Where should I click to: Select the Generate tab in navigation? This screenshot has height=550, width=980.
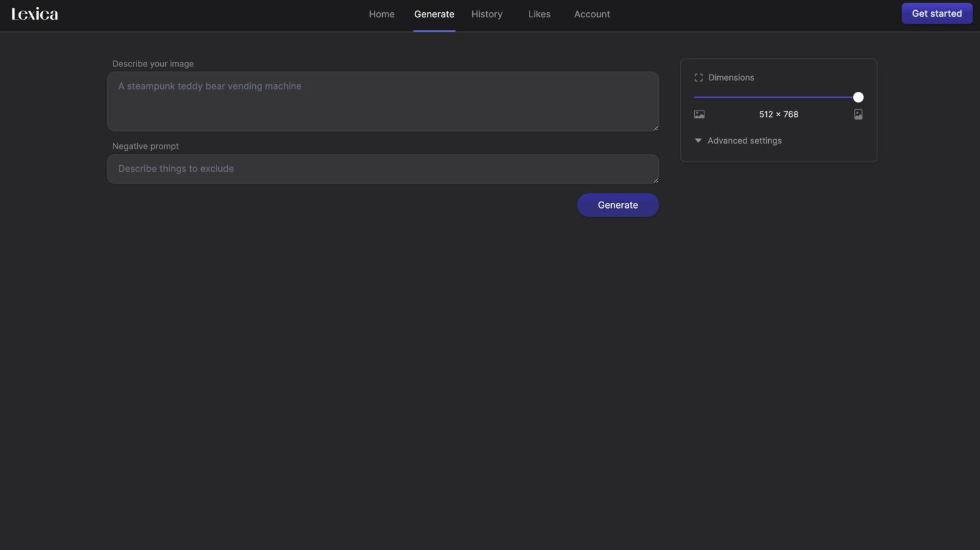click(x=434, y=15)
